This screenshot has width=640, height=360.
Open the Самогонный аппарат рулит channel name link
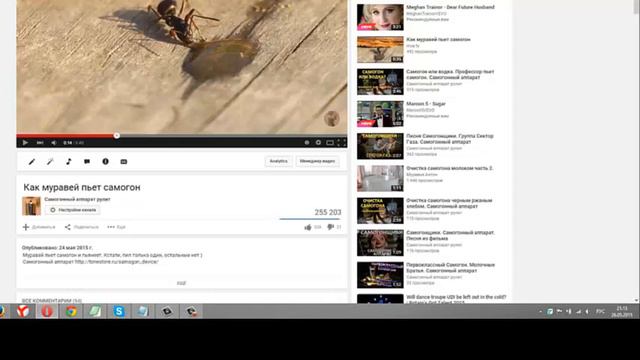(x=77, y=199)
